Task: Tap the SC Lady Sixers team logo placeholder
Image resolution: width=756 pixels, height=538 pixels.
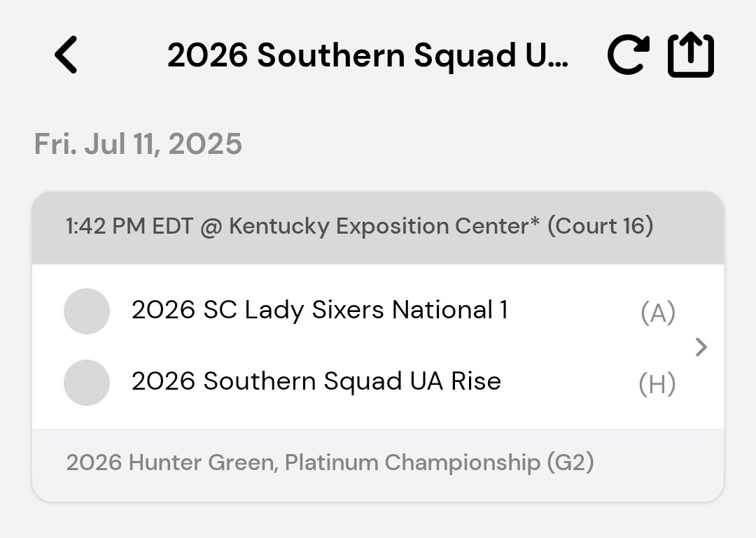Action: [x=87, y=311]
